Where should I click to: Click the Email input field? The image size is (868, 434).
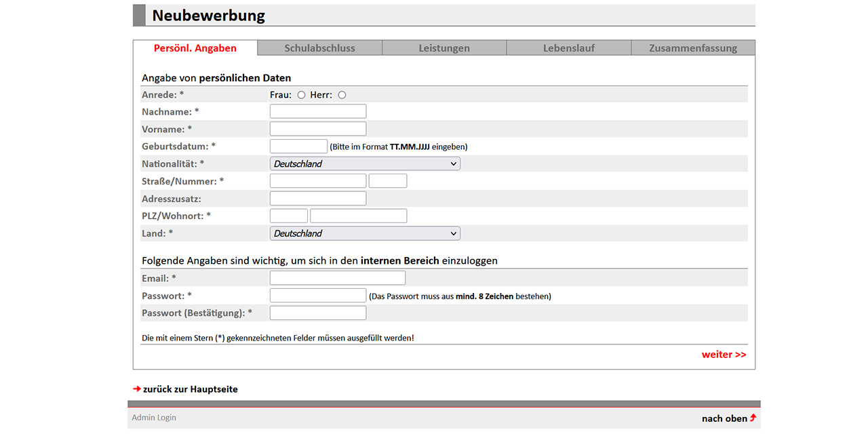[337, 277]
